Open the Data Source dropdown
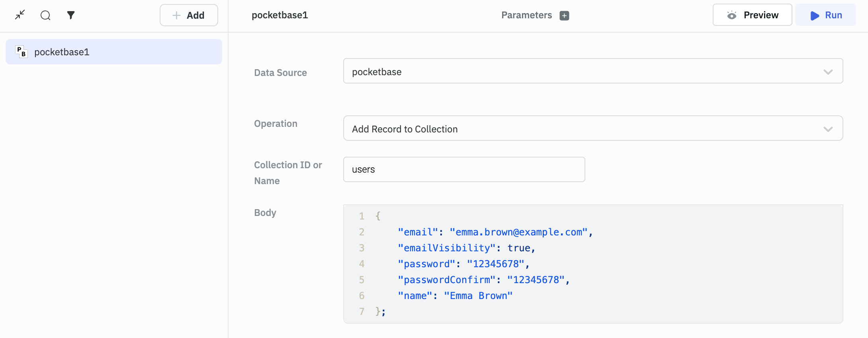 point(593,71)
